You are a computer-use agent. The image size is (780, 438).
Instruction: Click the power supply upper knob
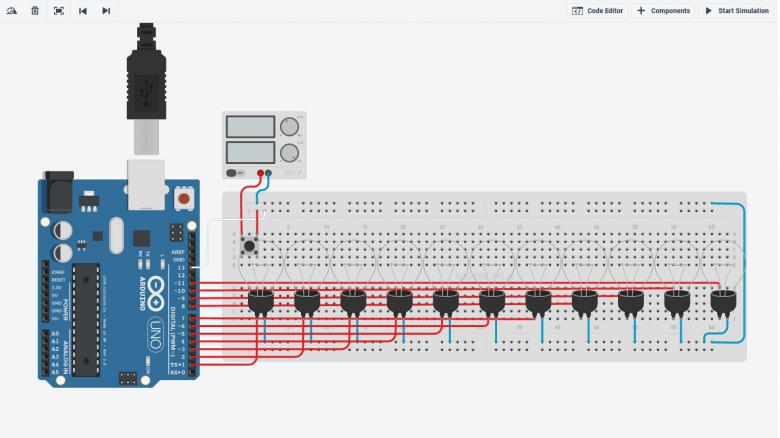point(289,127)
